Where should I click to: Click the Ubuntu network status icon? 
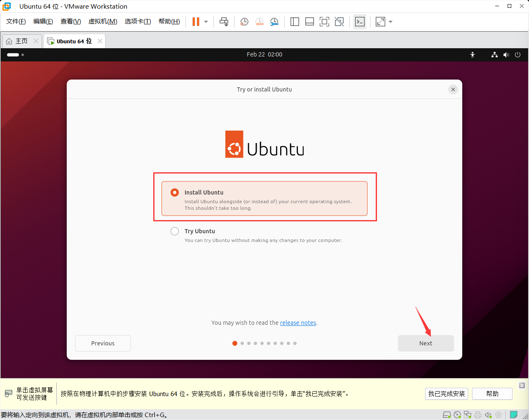494,54
